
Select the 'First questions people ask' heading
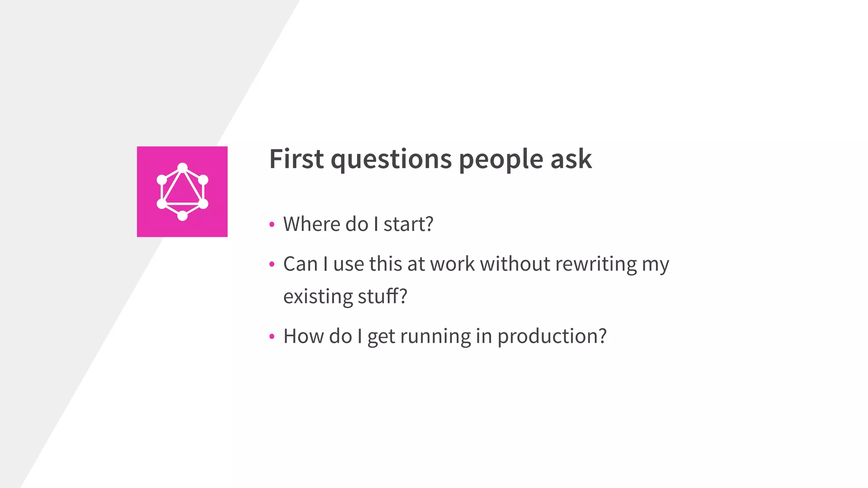tap(430, 159)
